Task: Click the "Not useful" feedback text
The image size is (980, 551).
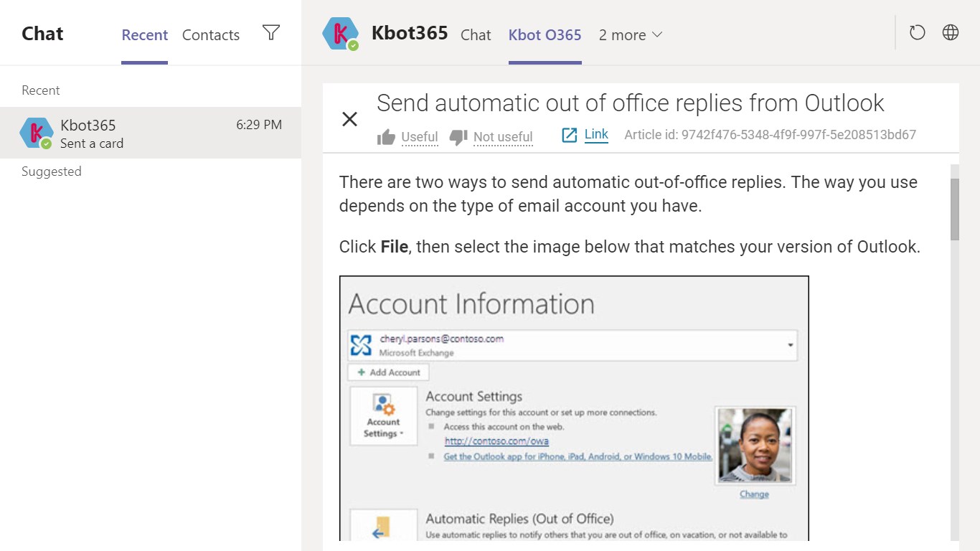Action: point(503,136)
